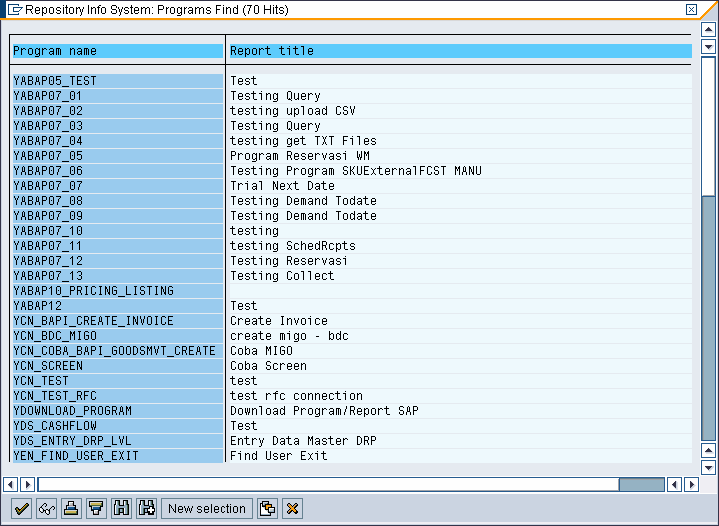Click the dialog close icon in title bar

coord(691,10)
